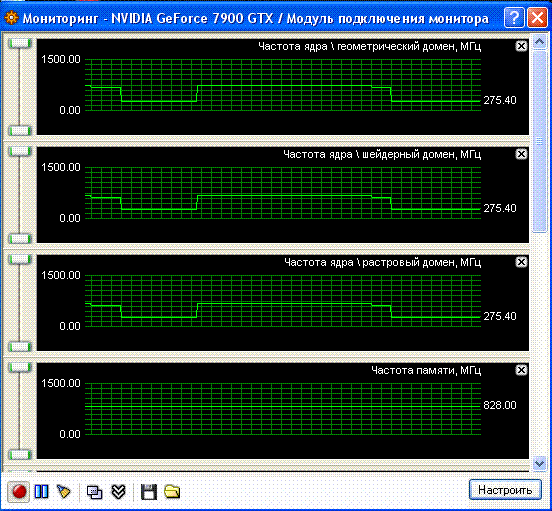This screenshot has width=552, height=511.
Task: Click top slider handle of memory frequency graph
Action: (x=20, y=368)
